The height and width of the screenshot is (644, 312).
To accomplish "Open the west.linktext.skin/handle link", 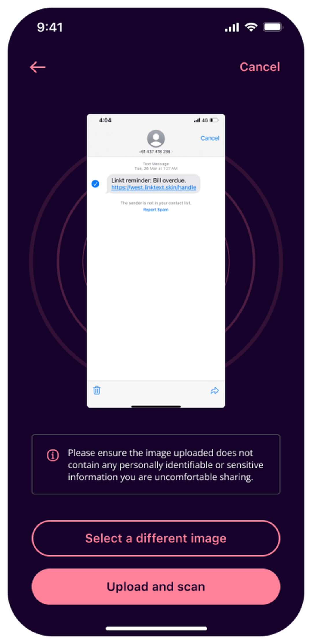I will [x=154, y=188].
